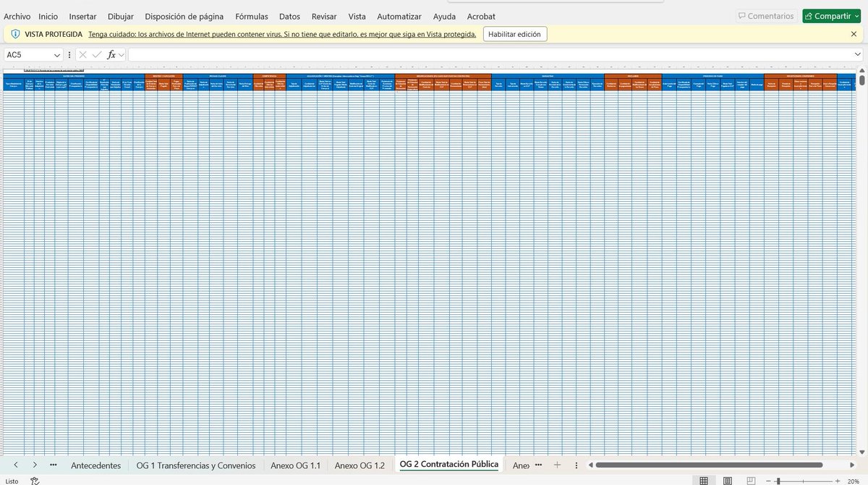This screenshot has width=868, height=485.
Task: Switch to Page Layout view icon
Action: 728,481
